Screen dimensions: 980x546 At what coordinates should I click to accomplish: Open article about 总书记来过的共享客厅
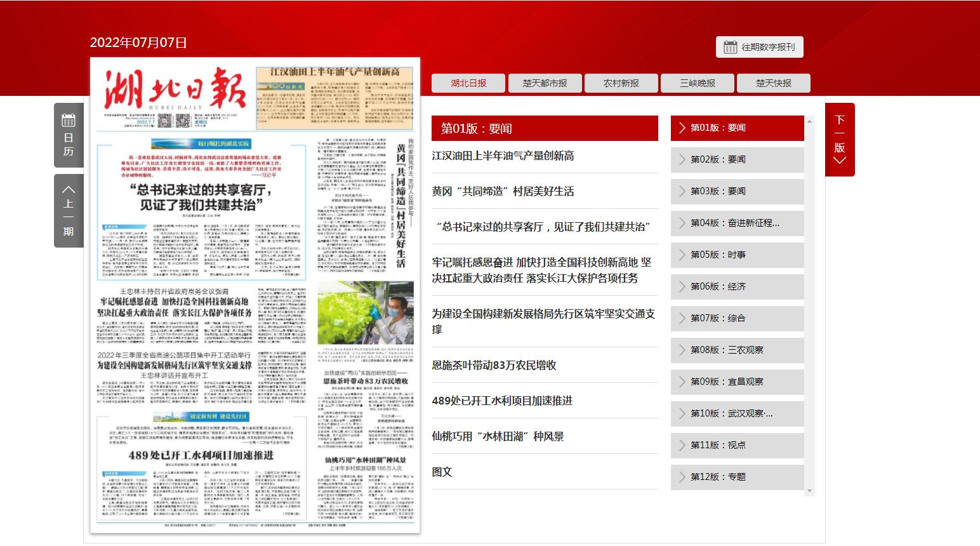click(x=543, y=227)
